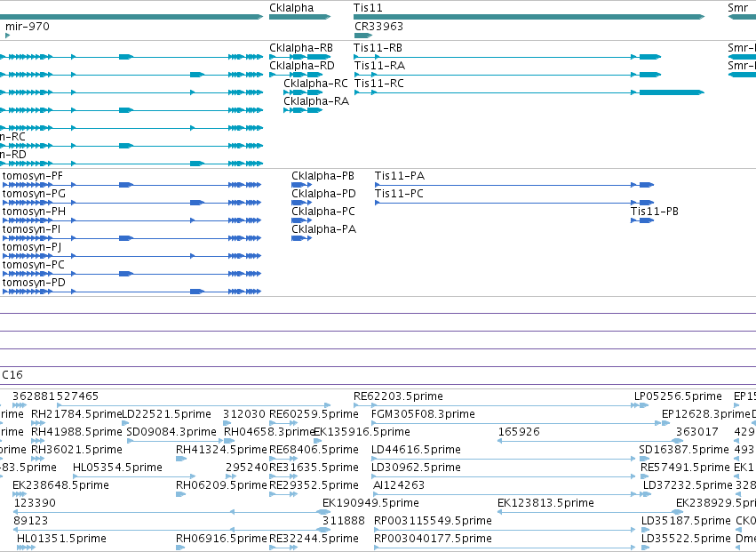
Task: Click the tomosyn-PH protein feature
Action: [x=131, y=220]
